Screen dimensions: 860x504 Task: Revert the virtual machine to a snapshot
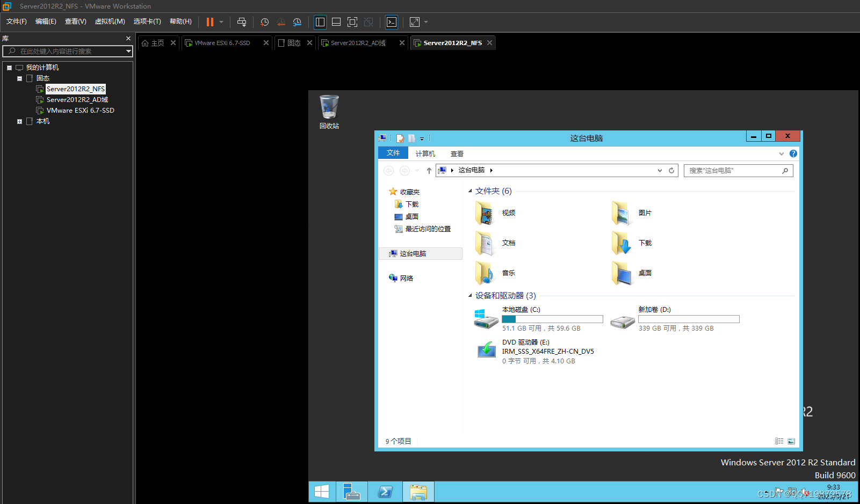pyautogui.click(x=281, y=22)
